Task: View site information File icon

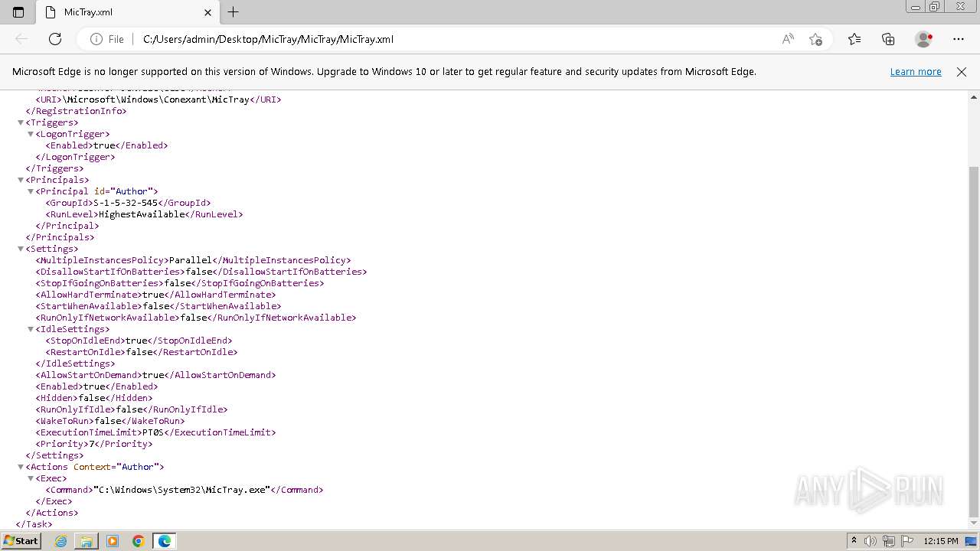Action: point(107,39)
